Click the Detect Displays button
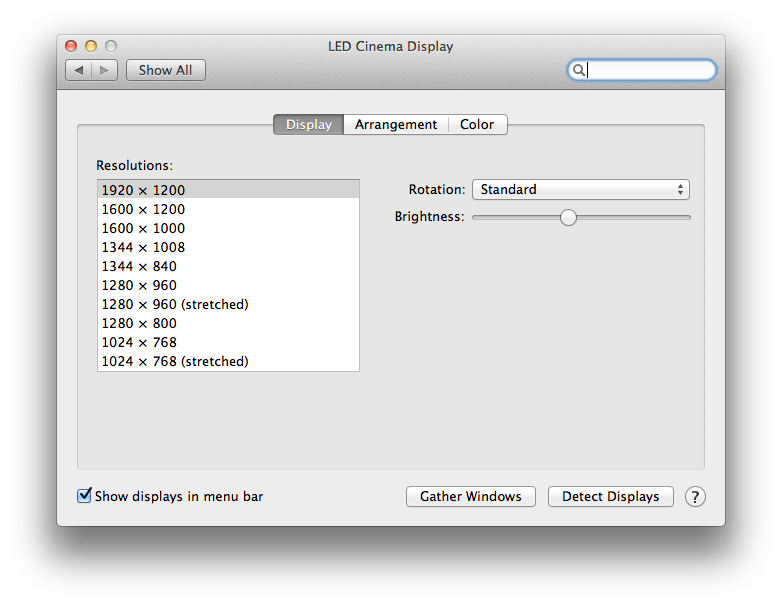Image resolution: width=782 pixels, height=605 pixels. [x=611, y=497]
